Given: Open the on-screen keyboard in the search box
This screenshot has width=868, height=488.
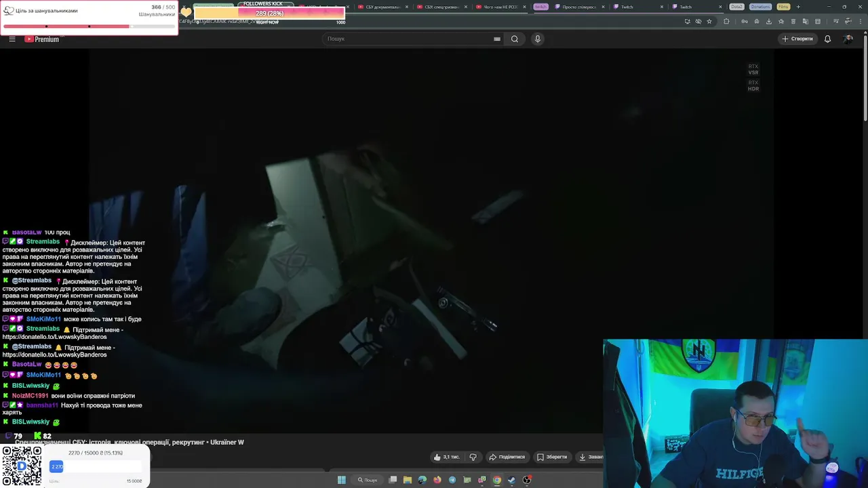Looking at the screenshot, I should [497, 39].
